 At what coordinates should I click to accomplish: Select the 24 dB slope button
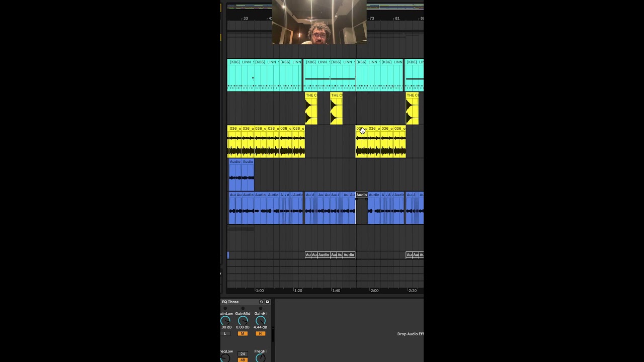tap(243, 354)
